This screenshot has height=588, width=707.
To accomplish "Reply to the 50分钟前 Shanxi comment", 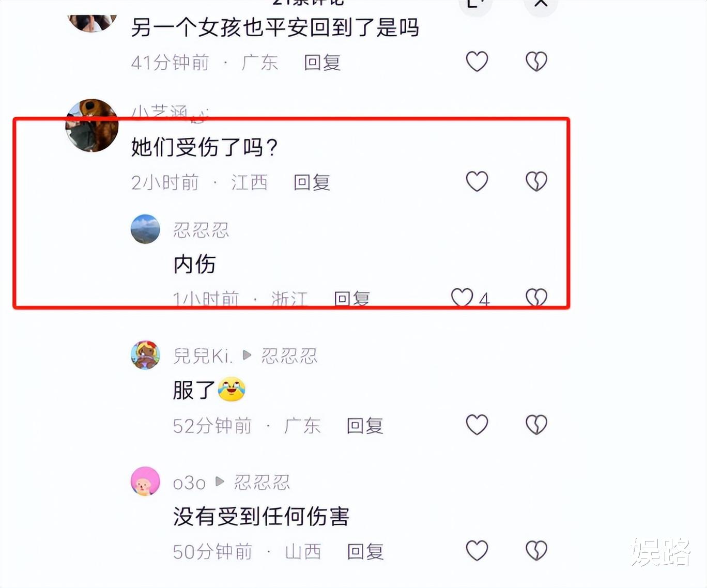I will pyautogui.click(x=365, y=552).
